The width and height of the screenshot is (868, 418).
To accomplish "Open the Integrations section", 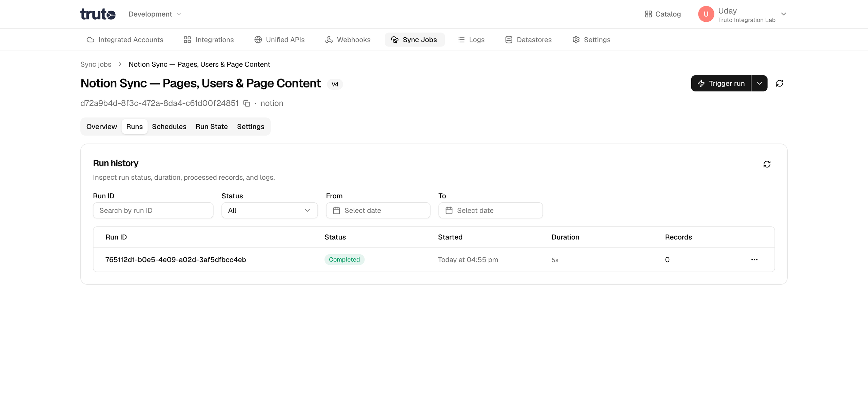I will coord(209,40).
